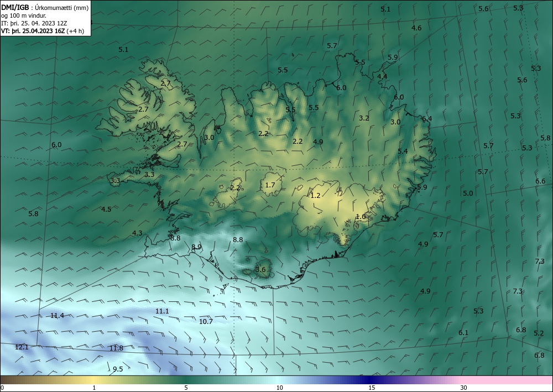553x392 pixels.
Task: Click the 1.7 value on the central glacier
Action: click(270, 185)
